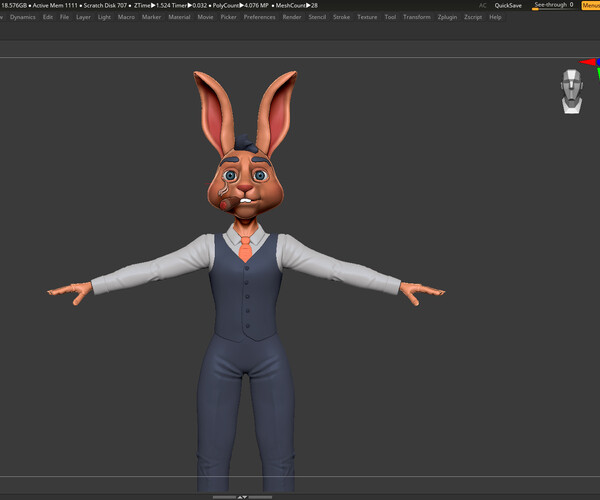Open the Preferences menu
600x500 pixels.
259,17
